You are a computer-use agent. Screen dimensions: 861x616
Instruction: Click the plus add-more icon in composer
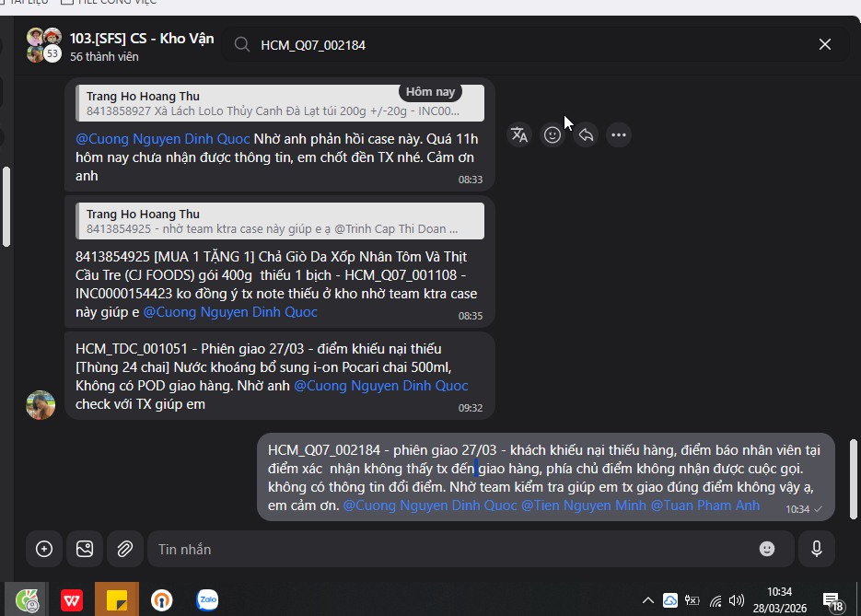coord(44,549)
